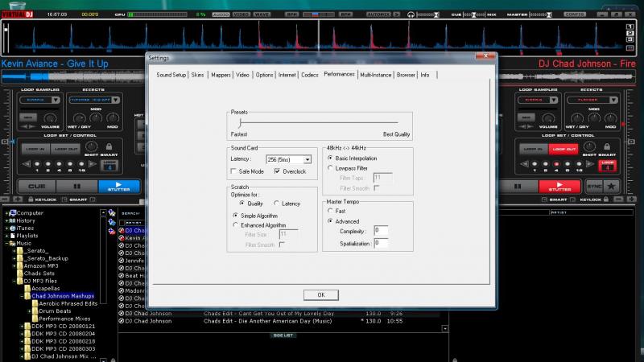Click left deck Loop In button
644x362 pixels.
35,149
